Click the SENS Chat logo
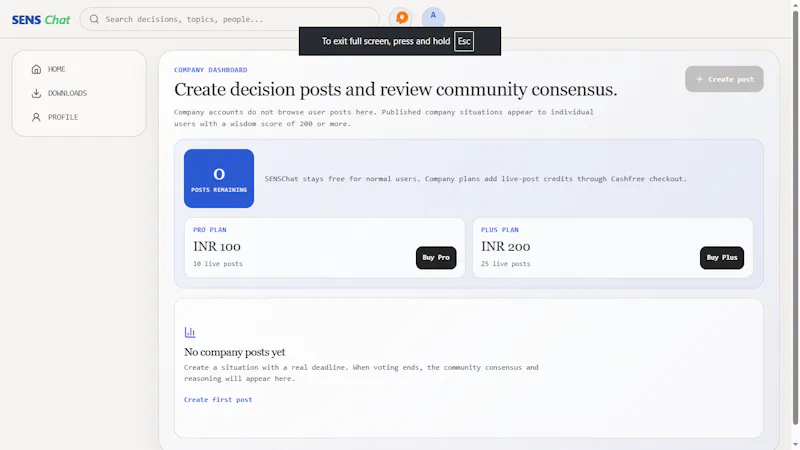The width and height of the screenshot is (800, 450). coord(41,20)
